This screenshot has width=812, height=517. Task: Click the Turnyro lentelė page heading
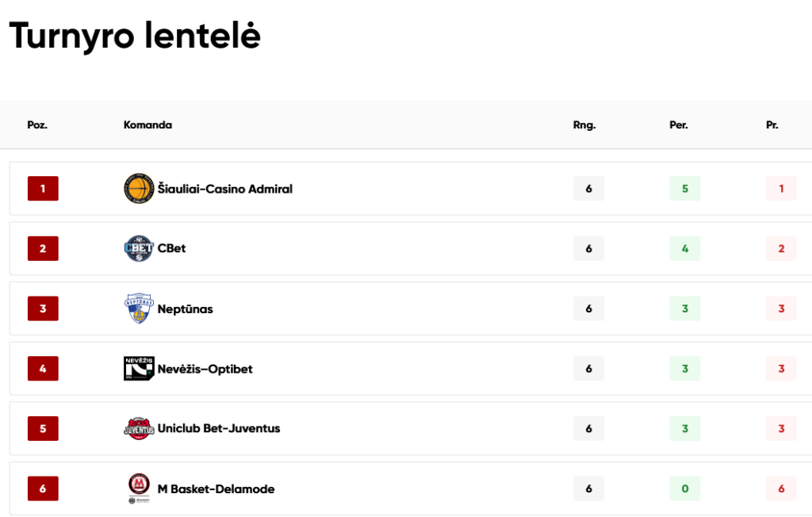click(135, 36)
